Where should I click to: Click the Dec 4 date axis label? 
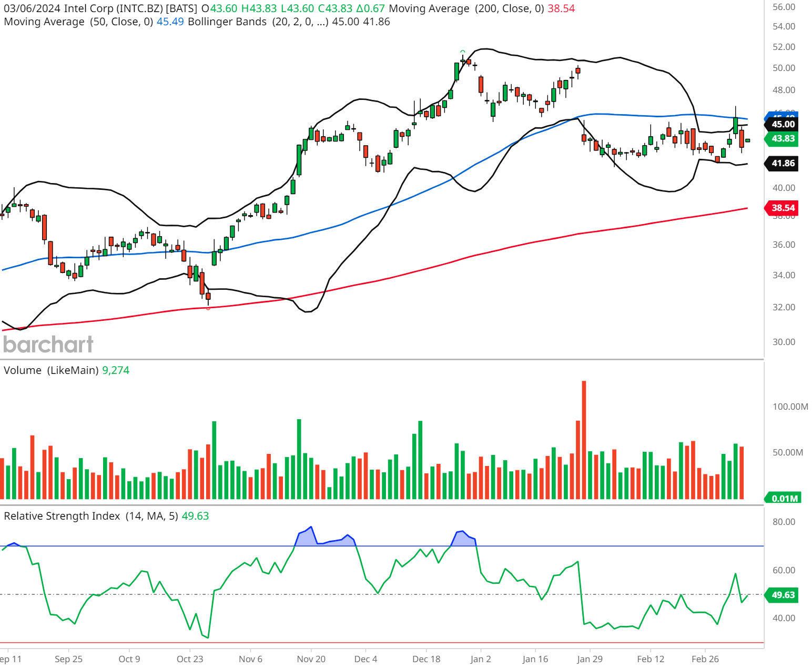[366, 659]
